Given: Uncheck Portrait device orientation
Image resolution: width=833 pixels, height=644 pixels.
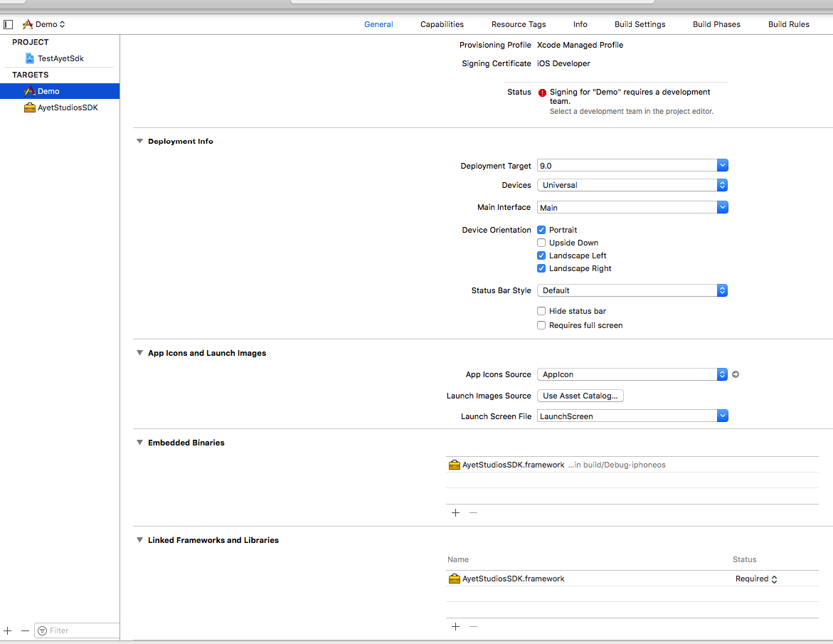Looking at the screenshot, I should pyautogui.click(x=541, y=230).
